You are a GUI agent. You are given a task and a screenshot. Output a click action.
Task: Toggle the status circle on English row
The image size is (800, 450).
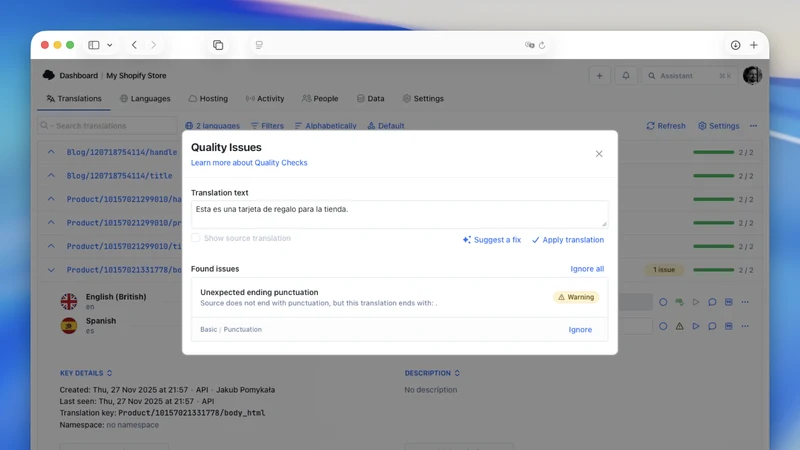(x=663, y=302)
